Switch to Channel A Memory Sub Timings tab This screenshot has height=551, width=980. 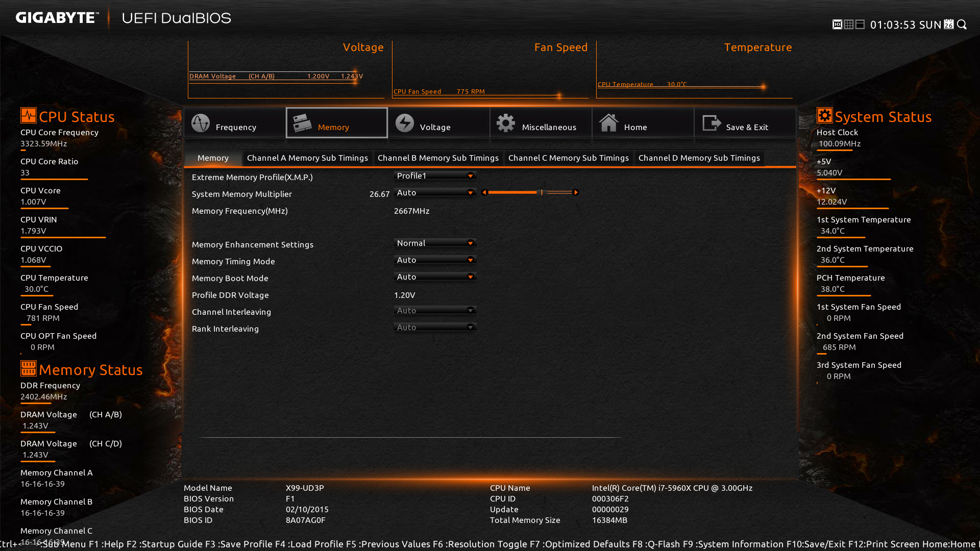point(307,158)
